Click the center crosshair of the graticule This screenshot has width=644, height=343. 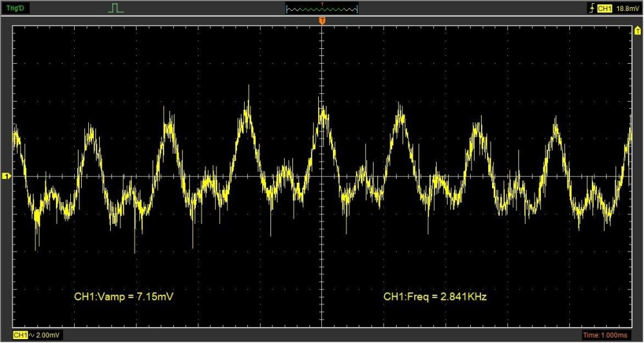[322, 176]
